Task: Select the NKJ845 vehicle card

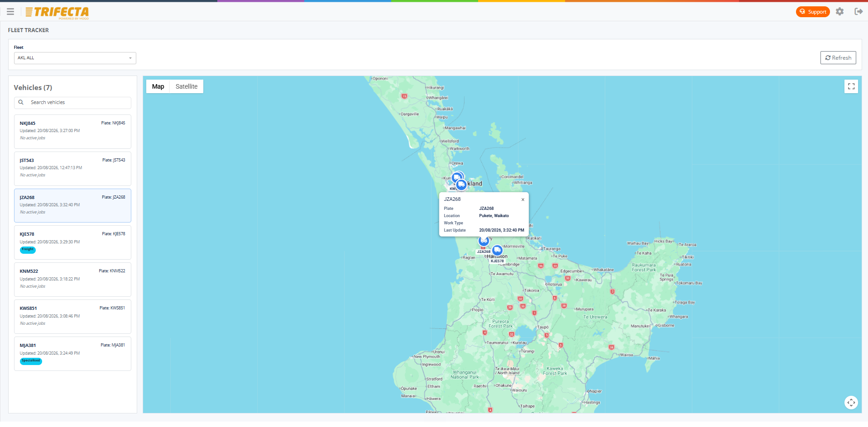Action: pyautogui.click(x=72, y=132)
